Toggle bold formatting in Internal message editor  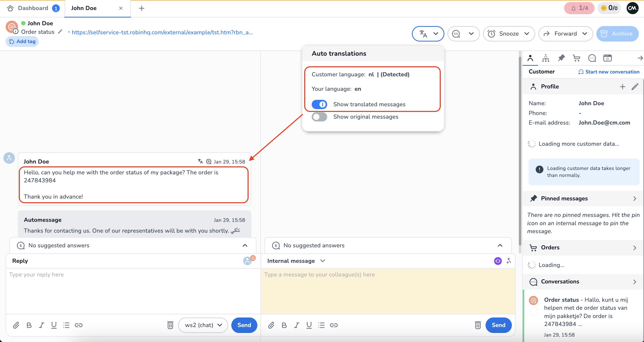[x=284, y=325]
